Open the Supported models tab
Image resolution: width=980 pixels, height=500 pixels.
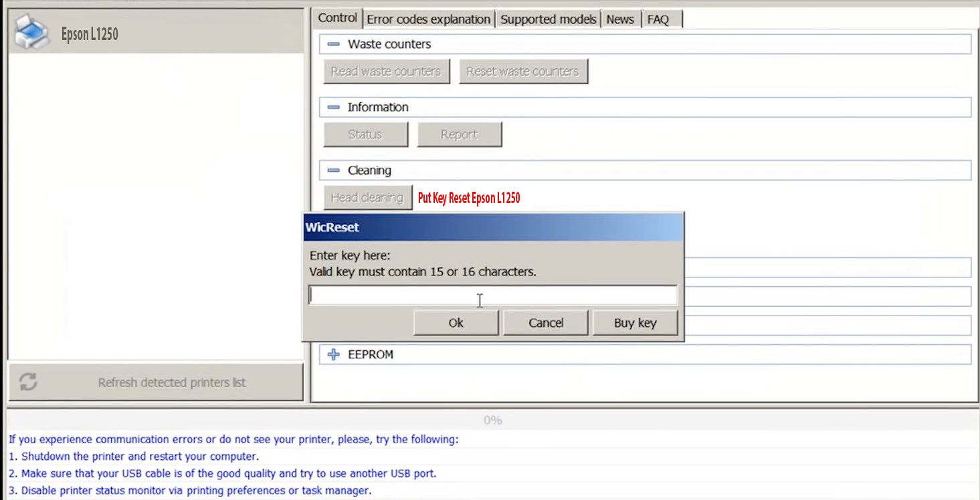coord(548,19)
